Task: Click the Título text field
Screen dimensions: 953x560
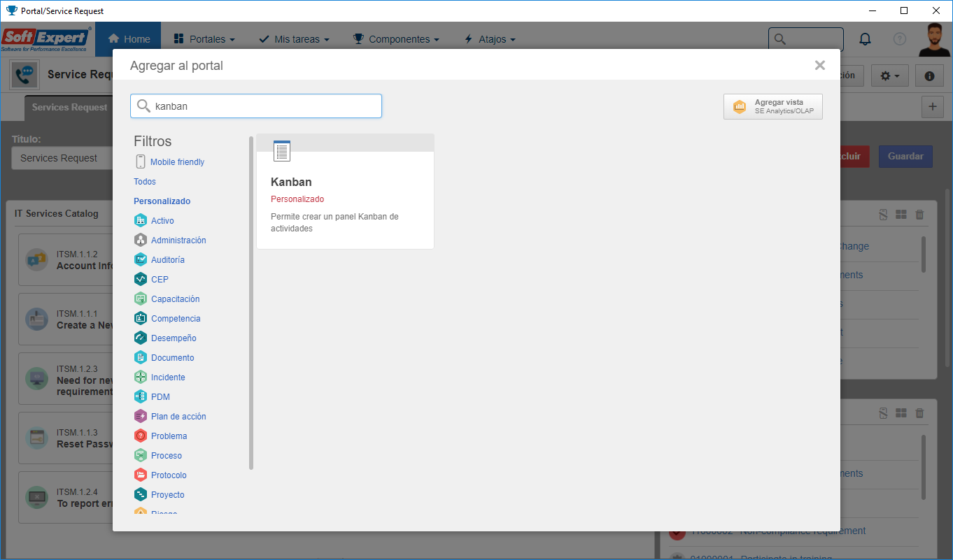Action: click(62, 158)
